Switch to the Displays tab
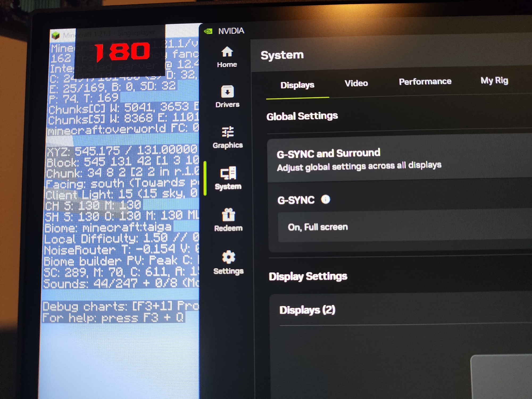The height and width of the screenshot is (399, 532). coord(297,85)
